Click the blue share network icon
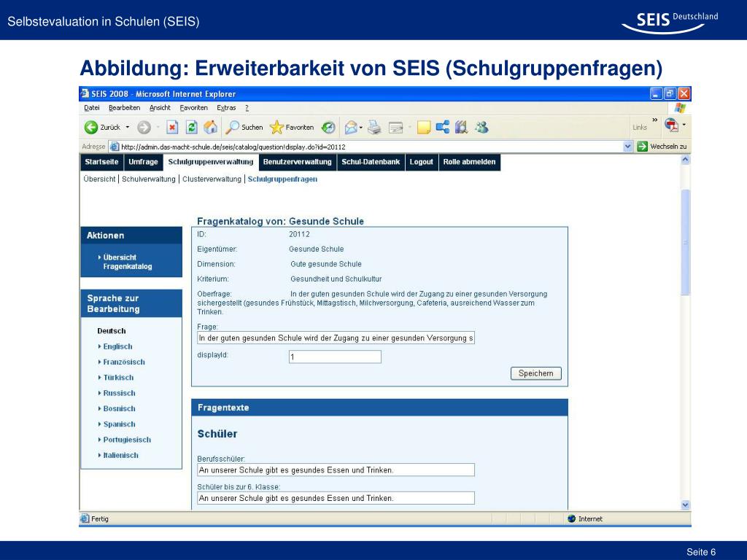The image size is (747, 560). (x=443, y=127)
